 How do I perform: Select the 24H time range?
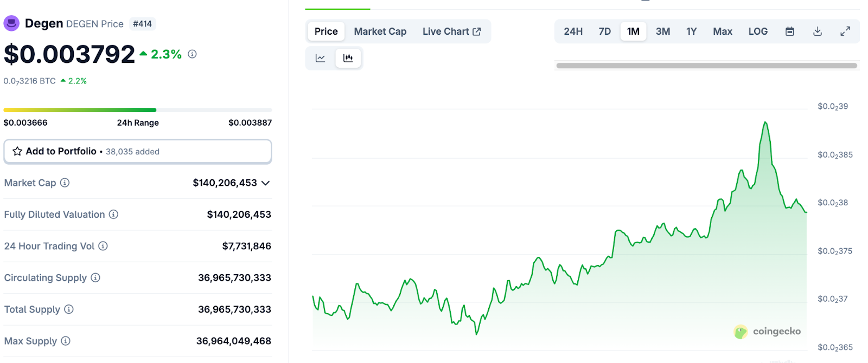(x=573, y=31)
